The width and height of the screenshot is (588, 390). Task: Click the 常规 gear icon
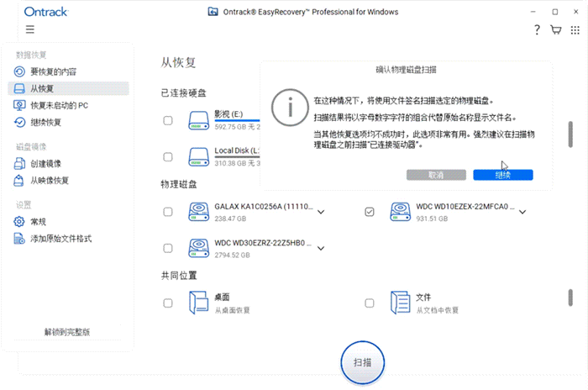tap(19, 221)
